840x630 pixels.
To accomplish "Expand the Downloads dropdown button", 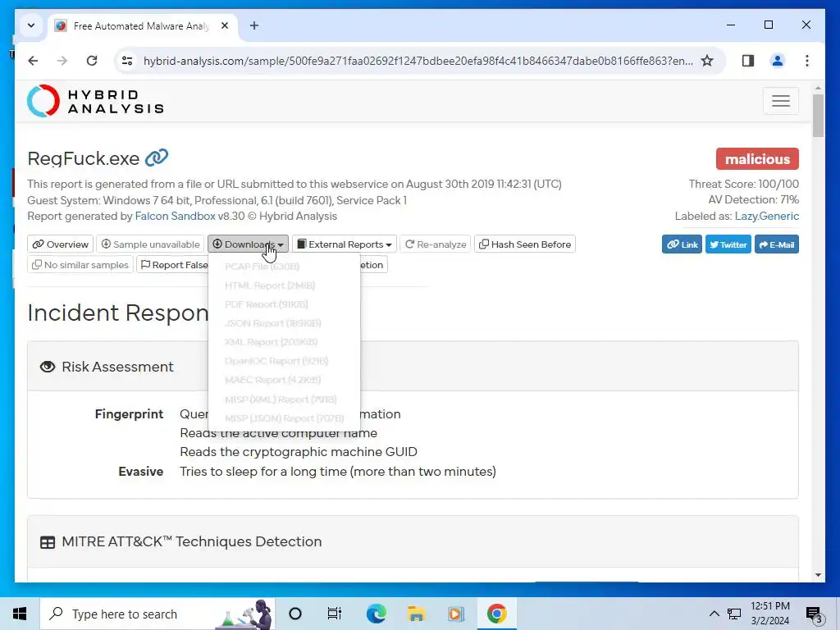I will coord(248,244).
